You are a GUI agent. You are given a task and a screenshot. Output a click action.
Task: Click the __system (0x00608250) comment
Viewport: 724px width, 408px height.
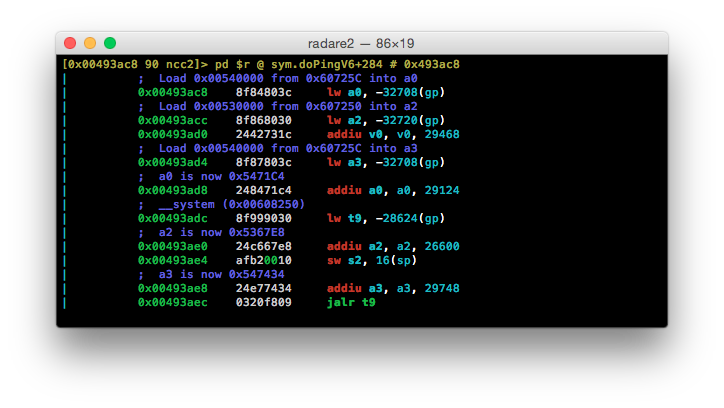232,204
